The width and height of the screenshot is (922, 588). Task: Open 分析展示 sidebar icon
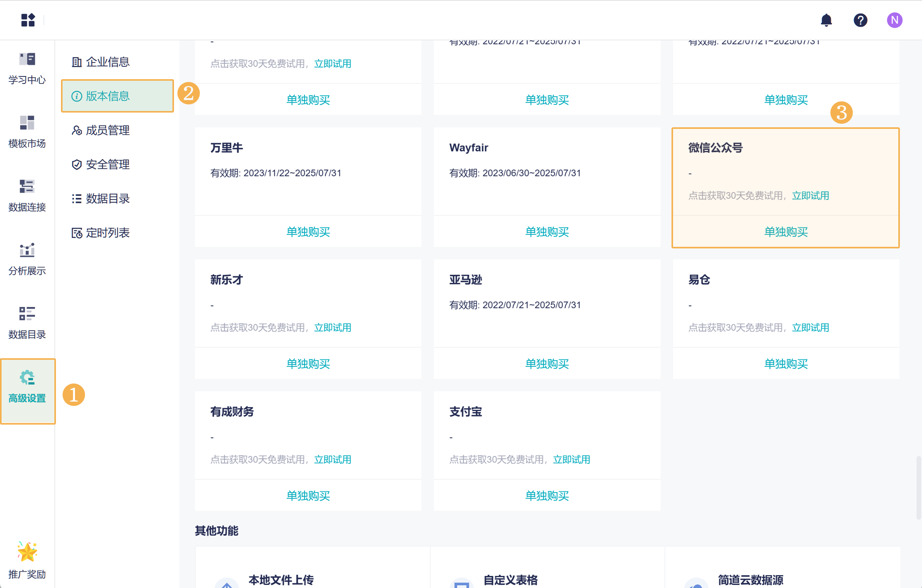(27, 259)
